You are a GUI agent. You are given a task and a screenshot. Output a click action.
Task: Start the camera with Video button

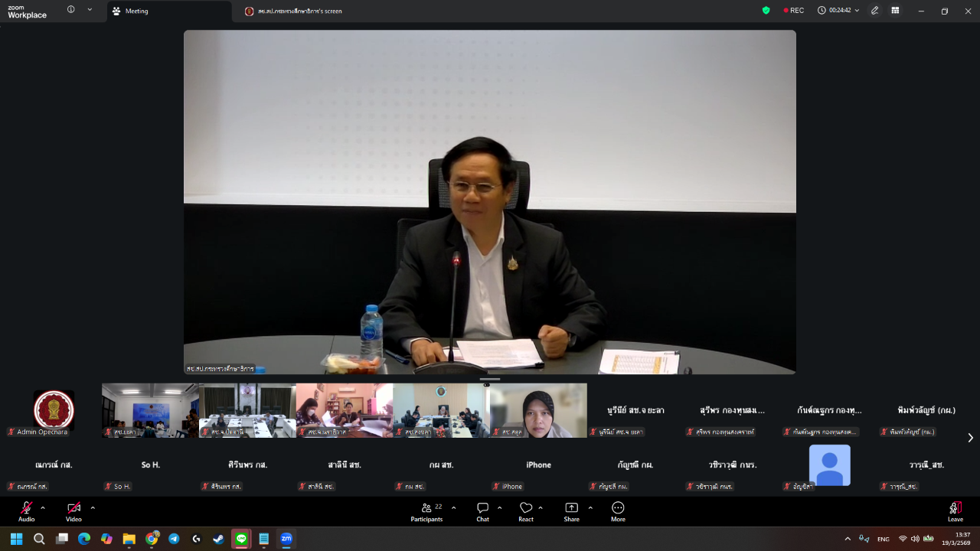[x=73, y=510]
